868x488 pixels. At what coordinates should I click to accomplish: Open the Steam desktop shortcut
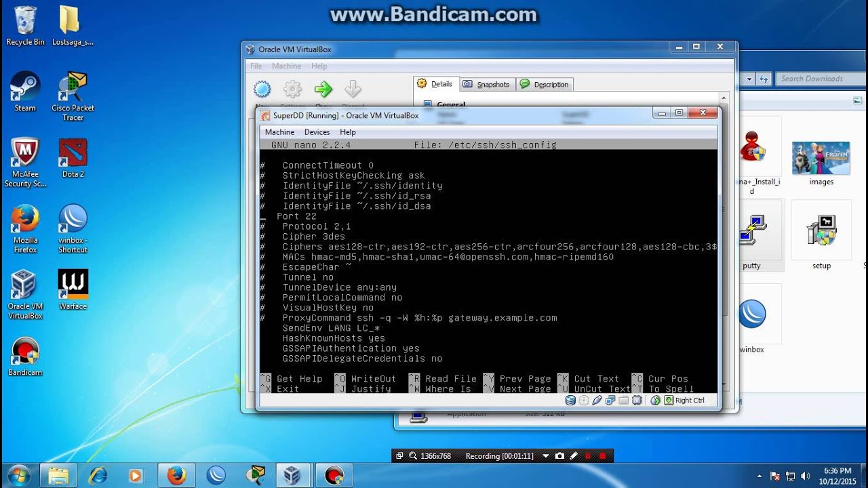(25, 91)
